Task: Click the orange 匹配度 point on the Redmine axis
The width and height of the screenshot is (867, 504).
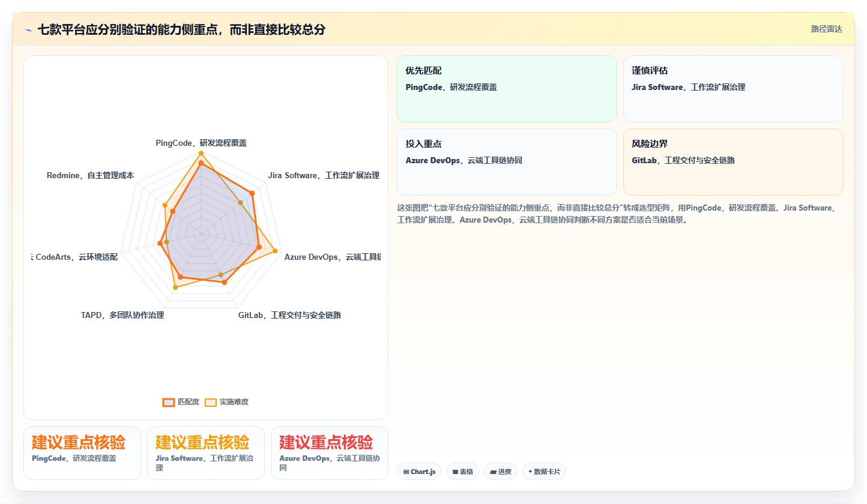Action: point(172,211)
